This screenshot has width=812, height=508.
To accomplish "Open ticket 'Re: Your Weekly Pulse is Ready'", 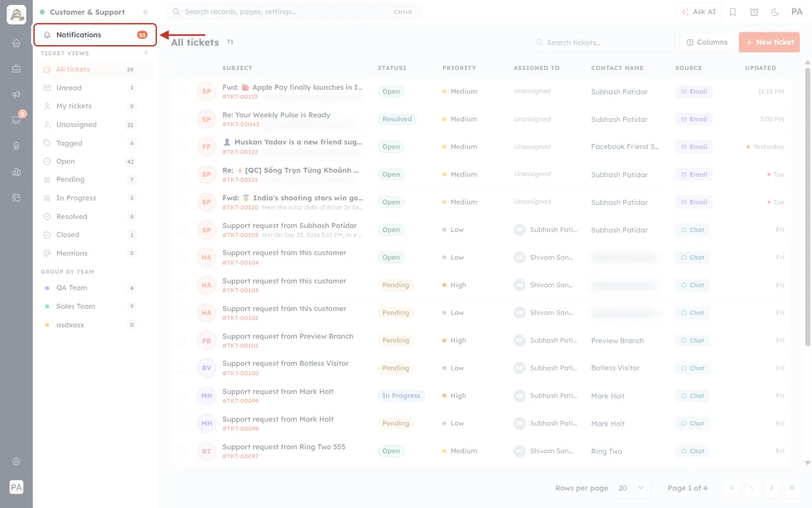I will pyautogui.click(x=276, y=115).
